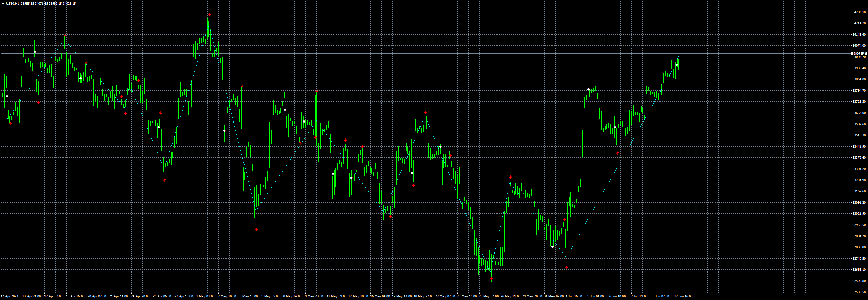Click the 33654.00 price axis label
This screenshot has width=868, height=300.
pos(859,113)
